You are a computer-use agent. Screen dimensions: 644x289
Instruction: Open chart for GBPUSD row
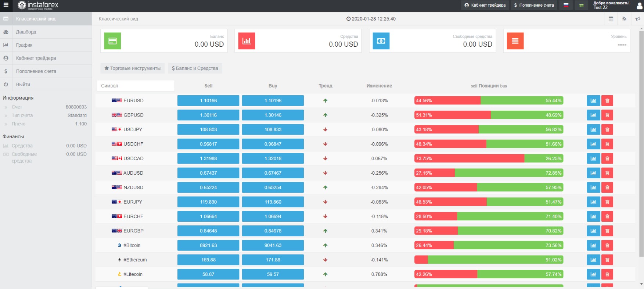tap(593, 115)
